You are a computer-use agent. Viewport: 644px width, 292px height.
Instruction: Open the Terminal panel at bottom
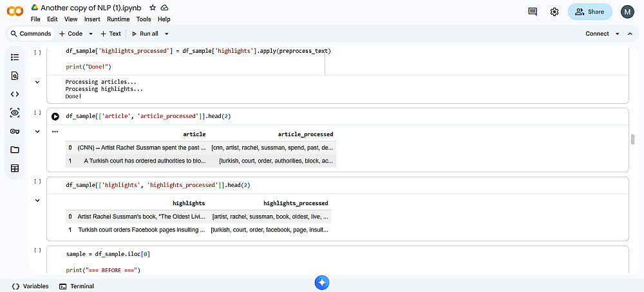point(77,286)
